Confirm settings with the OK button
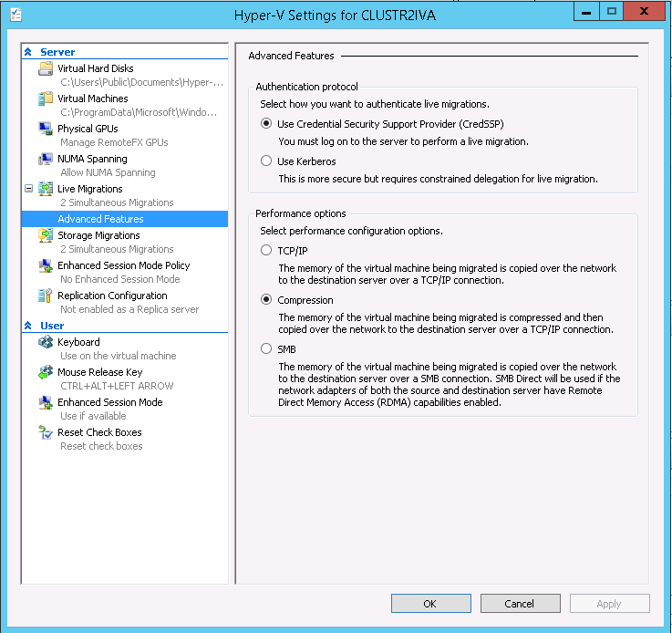The width and height of the screenshot is (672, 633). [431, 604]
